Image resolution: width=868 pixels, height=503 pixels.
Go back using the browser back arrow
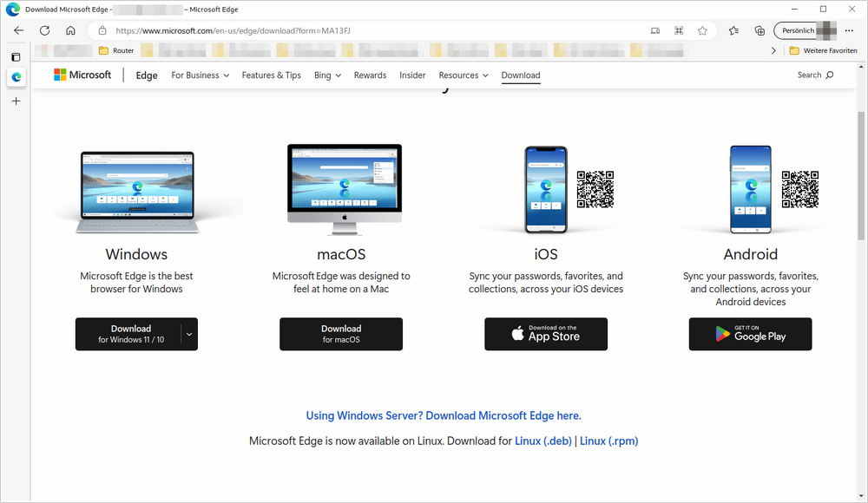click(19, 30)
